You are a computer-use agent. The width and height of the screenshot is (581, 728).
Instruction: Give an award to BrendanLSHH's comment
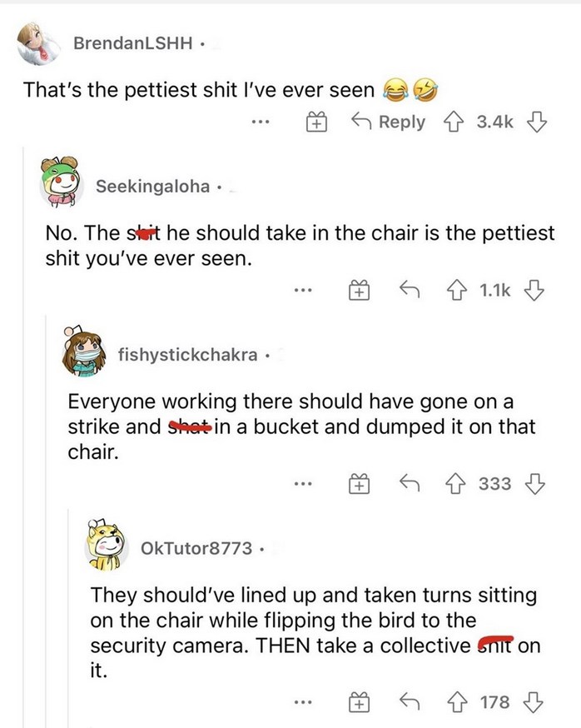coord(316,122)
